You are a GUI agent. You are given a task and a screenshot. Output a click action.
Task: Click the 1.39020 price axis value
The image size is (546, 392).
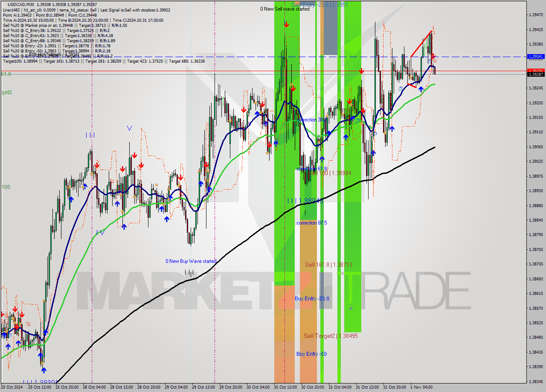click(x=536, y=161)
